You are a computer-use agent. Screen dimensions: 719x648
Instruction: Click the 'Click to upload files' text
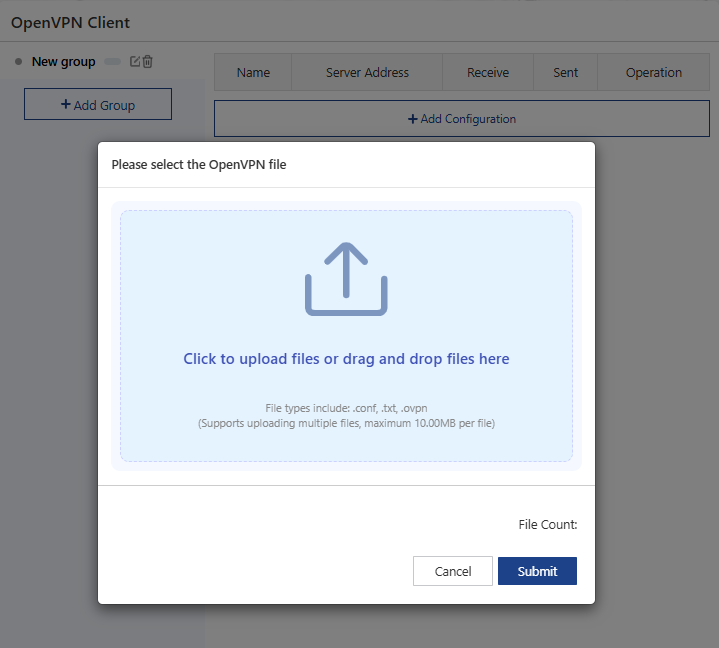tap(346, 359)
